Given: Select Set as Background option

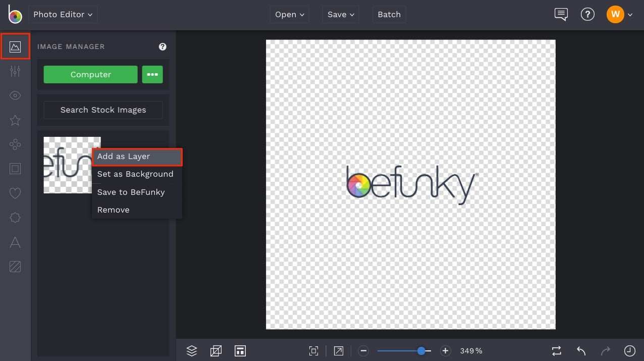Looking at the screenshot, I should click(135, 174).
